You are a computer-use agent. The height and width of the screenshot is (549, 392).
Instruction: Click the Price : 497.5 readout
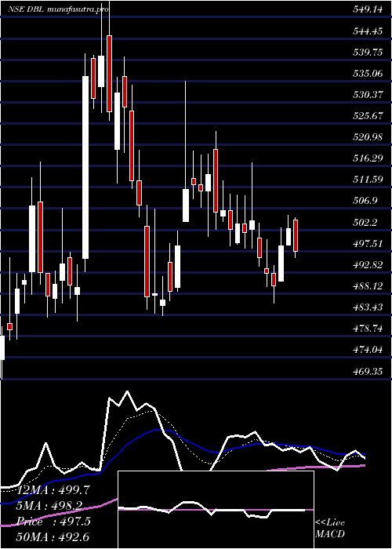coord(53,522)
